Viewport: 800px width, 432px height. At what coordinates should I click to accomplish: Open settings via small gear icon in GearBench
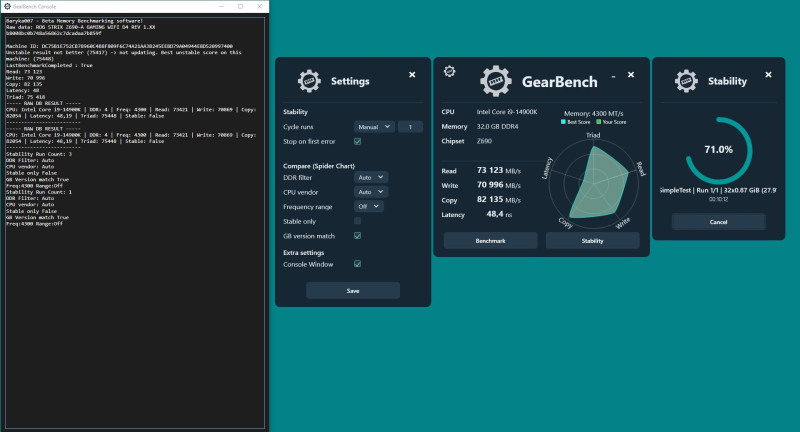[449, 71]
